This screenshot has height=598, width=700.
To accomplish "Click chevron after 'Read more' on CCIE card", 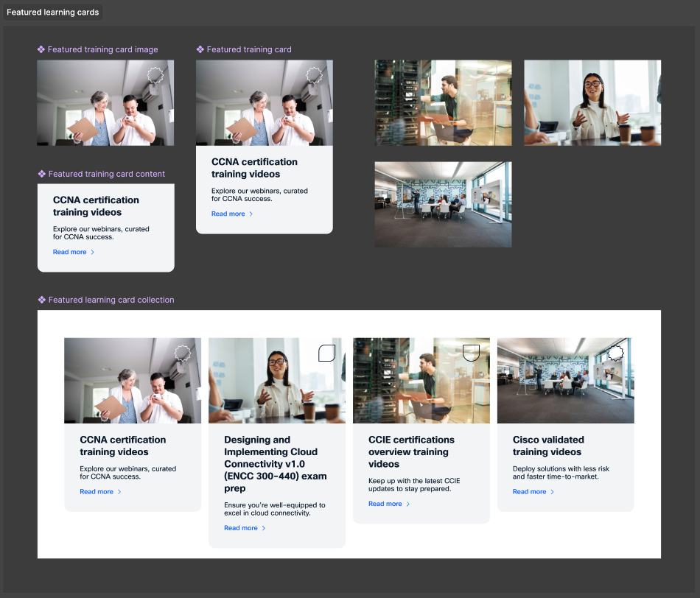I will [x=407, y=504].
